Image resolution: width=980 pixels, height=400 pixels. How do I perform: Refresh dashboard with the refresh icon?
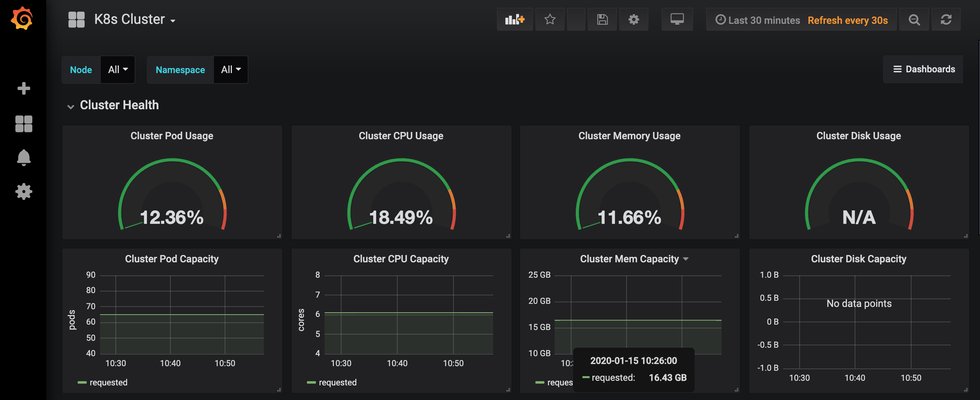(946, 20)
